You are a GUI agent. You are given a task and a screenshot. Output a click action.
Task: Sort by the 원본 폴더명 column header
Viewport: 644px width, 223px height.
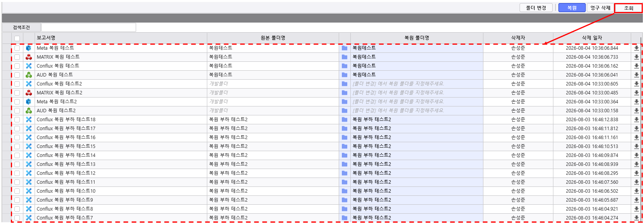coord(273,38)
